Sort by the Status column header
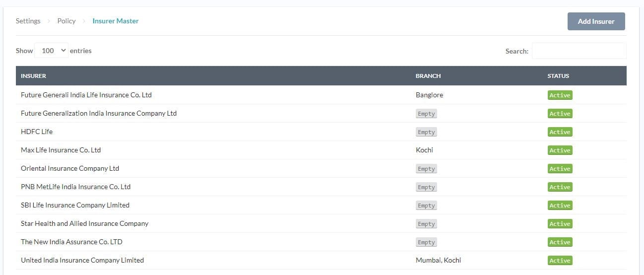The image size is (644, 275). coord(558,76)
